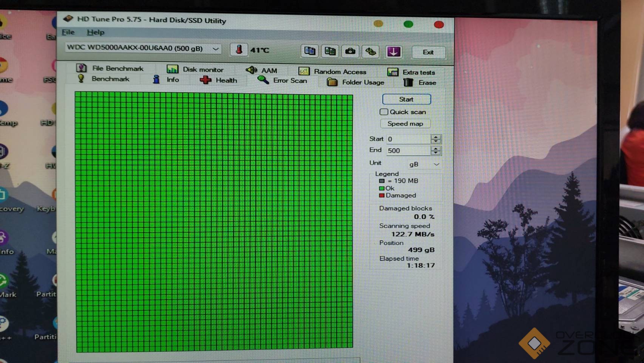This screenshot has width=644, height=363.
Task: Click the yellow minimize window button
Action: coord(378,24)
